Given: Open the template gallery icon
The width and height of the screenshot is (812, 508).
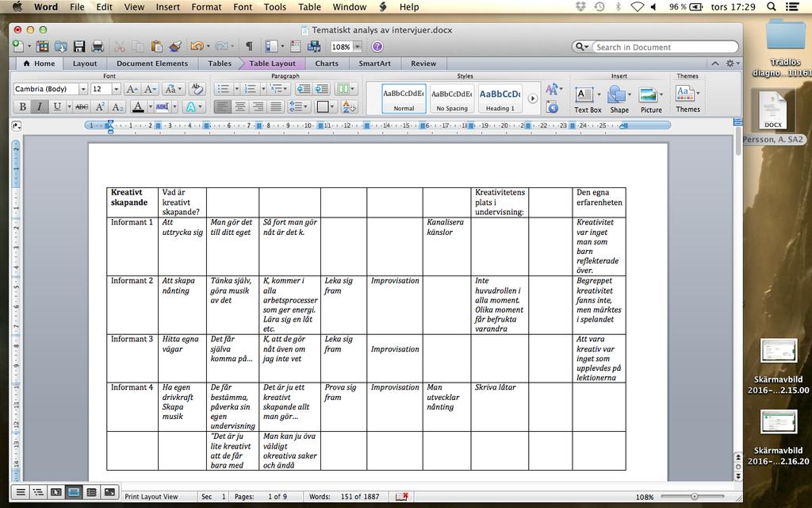Looking at the screenshot, I should 42,47.
